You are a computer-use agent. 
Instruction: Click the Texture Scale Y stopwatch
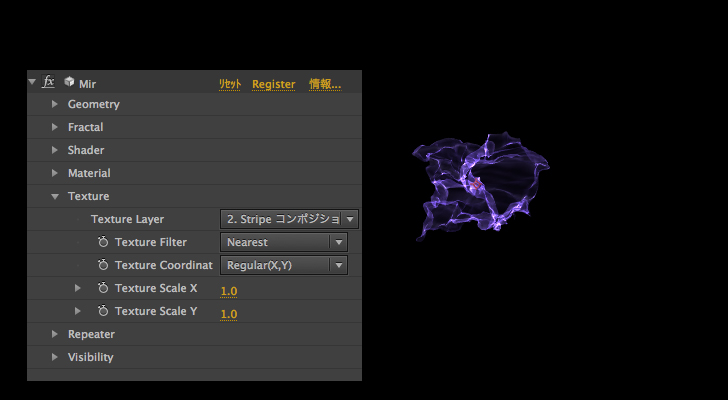(x=103, y=311)
